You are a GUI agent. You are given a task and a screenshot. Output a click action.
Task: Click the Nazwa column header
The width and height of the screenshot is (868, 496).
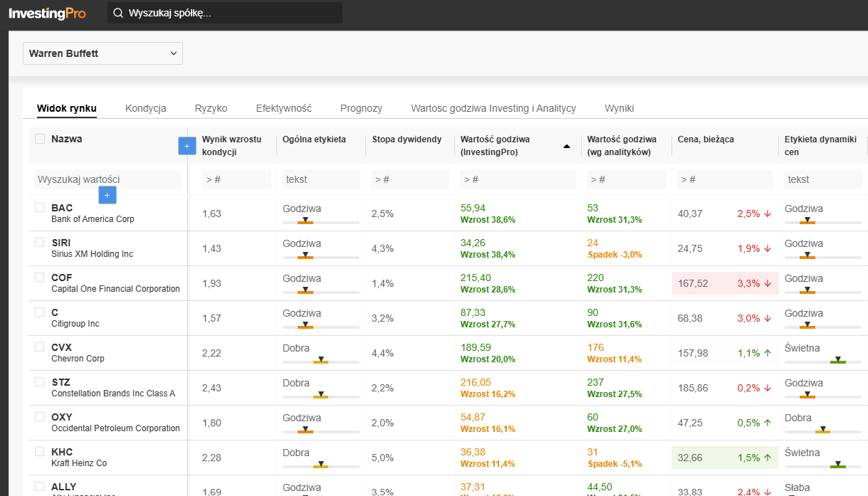67,139
